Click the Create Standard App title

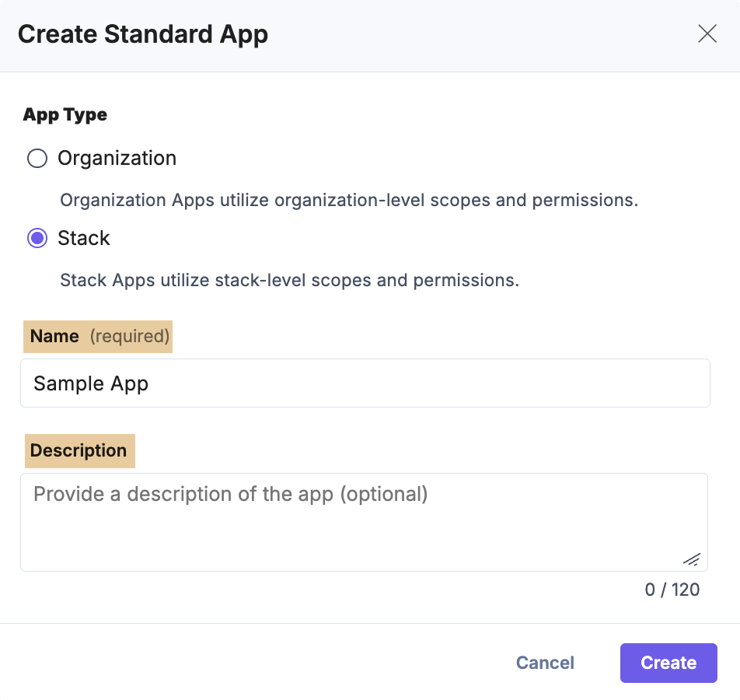click(x=143, y=34)
